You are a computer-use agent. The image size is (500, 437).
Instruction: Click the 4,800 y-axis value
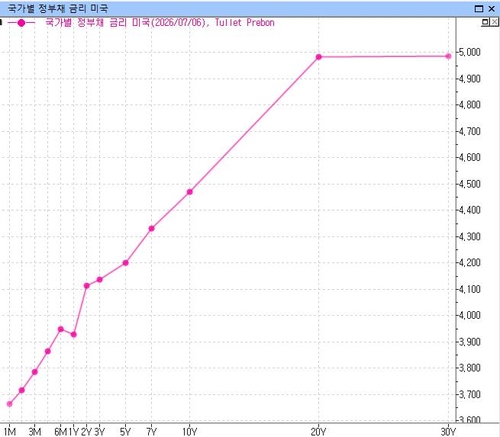tap(470, 105)
